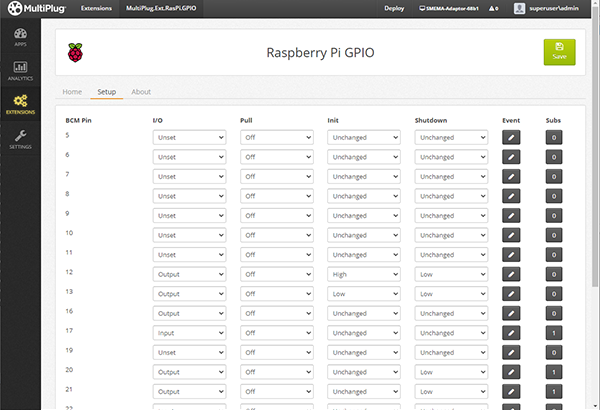The width and height of the screenshot is (600, 410).
Task: Click subs count button for pin 17
Action: 554,333
